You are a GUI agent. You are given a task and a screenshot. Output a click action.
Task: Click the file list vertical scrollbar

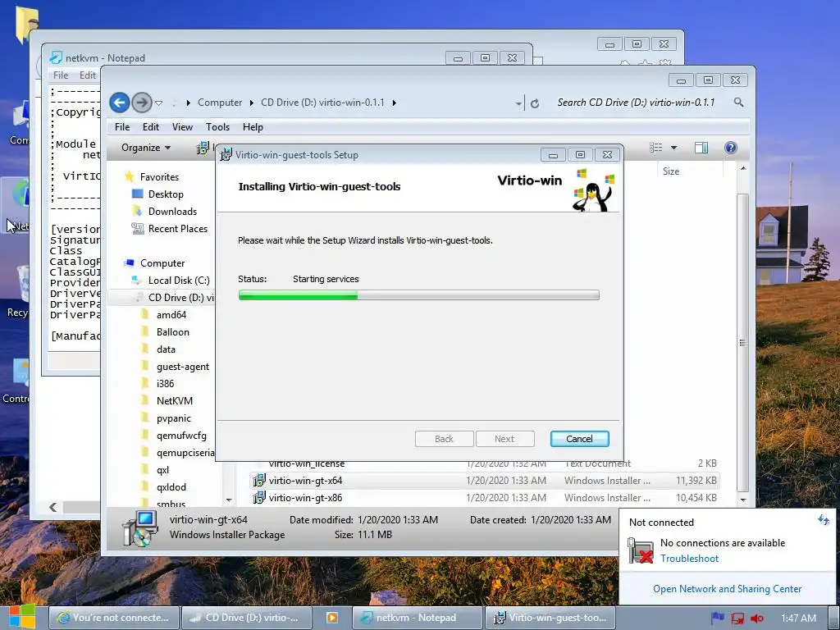point(742,343)
